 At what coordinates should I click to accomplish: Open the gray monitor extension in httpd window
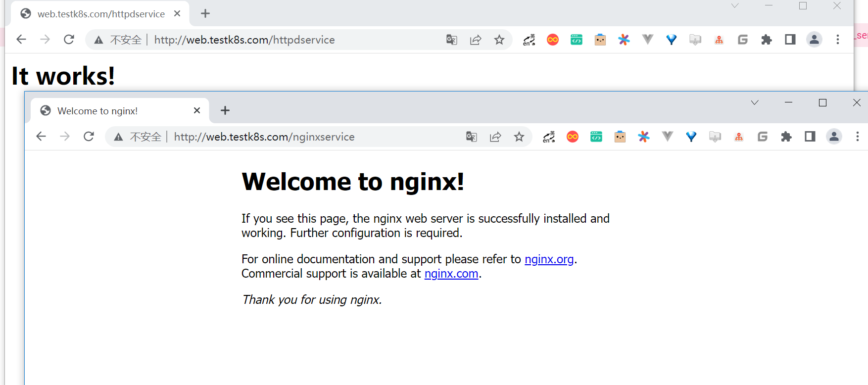coord(695,40)
